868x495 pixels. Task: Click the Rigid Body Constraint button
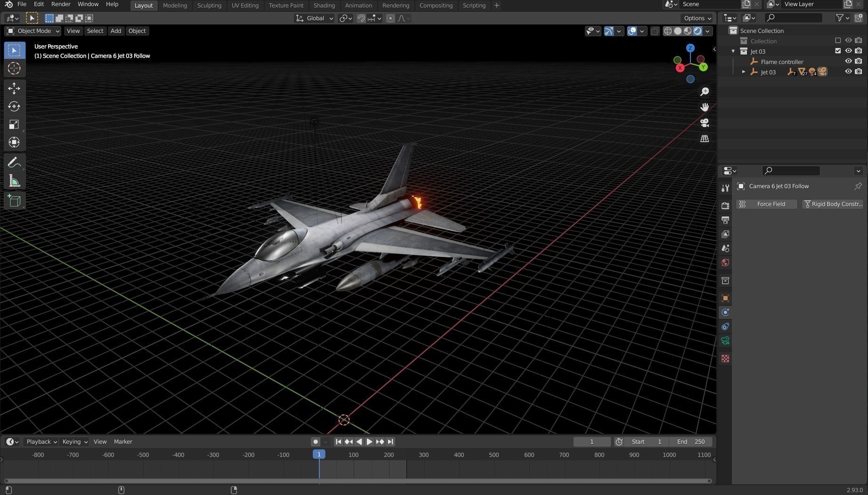coord(833,204)
